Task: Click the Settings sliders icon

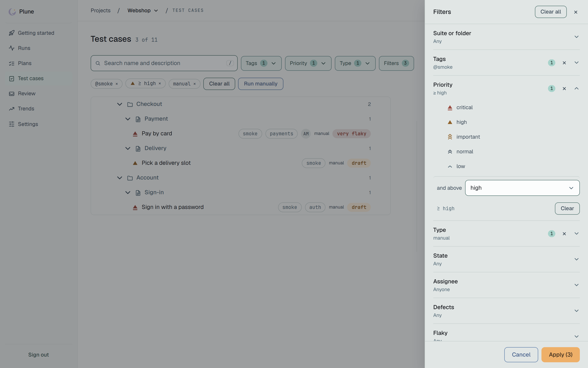Action: tap(12, 124)
